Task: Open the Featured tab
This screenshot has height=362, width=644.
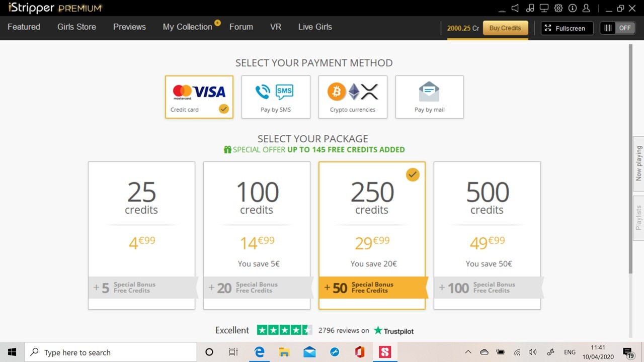Action: coord(24,27)
